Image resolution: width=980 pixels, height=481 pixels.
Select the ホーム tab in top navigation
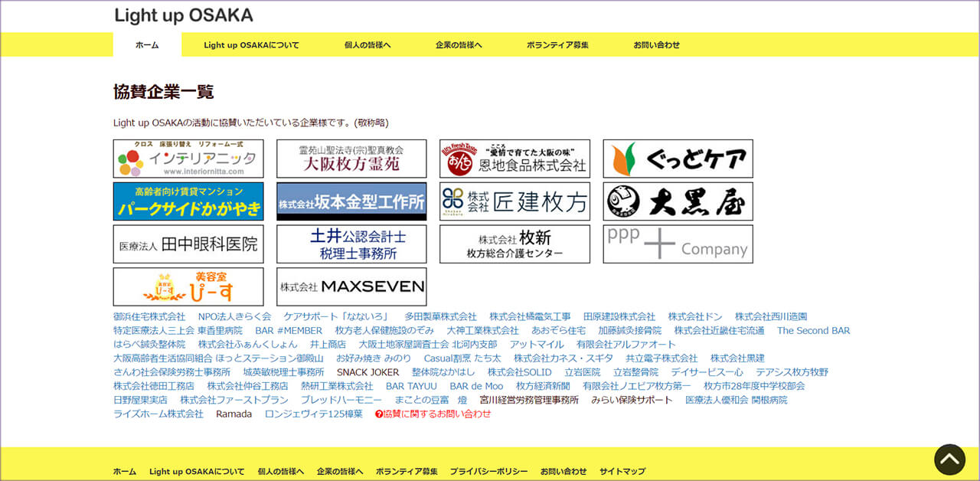(147, 45)
